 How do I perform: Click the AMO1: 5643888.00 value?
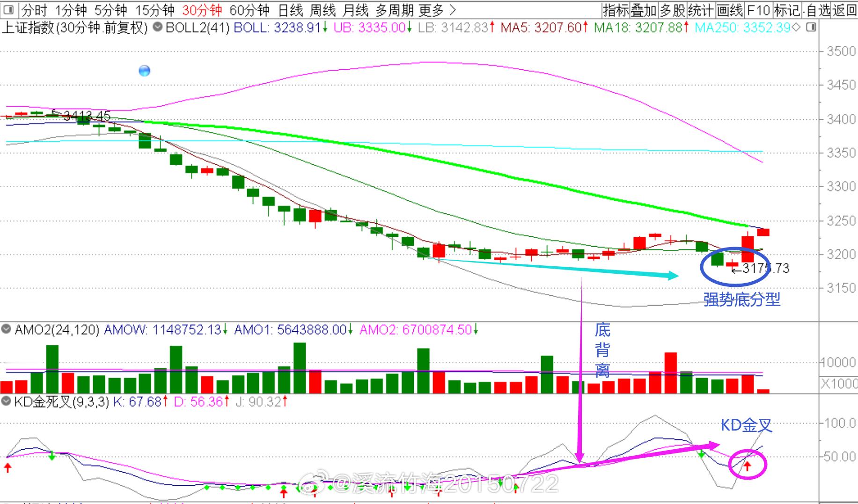[293, 329]
